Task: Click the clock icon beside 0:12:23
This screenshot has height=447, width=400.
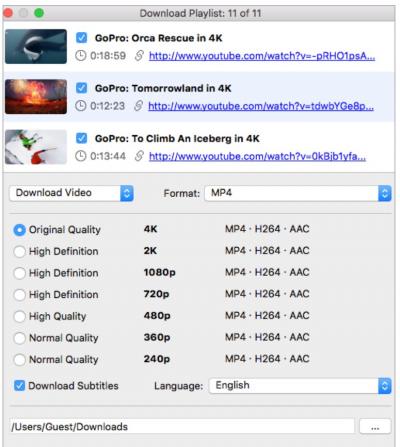Action: [81, 106]
